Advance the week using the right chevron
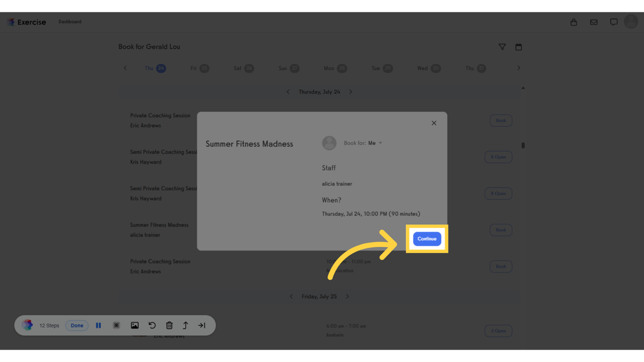 pos(519,68)
